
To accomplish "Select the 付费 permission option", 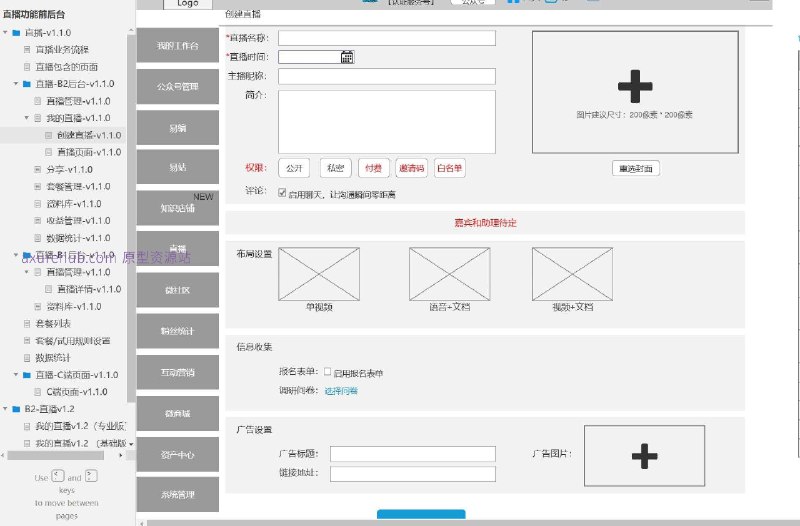I will tap(373, 168).
